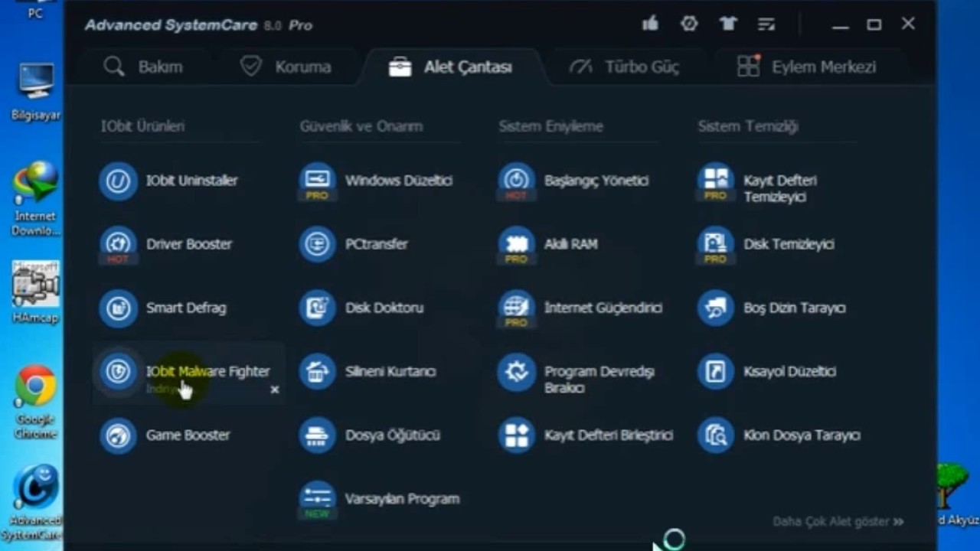Open Program Devredışı Bırakıcı icon
The image size is (980, 551).
pyautogui.click(x=516, y=372)
